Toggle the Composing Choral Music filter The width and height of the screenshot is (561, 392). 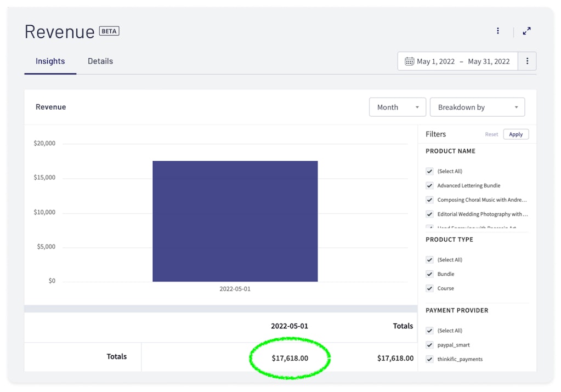tap(429, 200)
